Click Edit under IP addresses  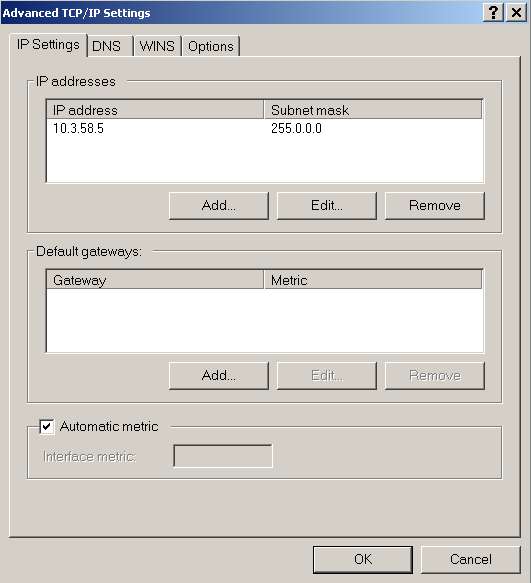tap(327, 206)
